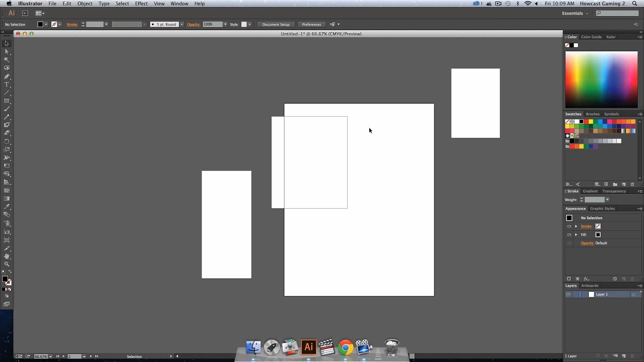Select the Pencil tool

coord(7,117)
